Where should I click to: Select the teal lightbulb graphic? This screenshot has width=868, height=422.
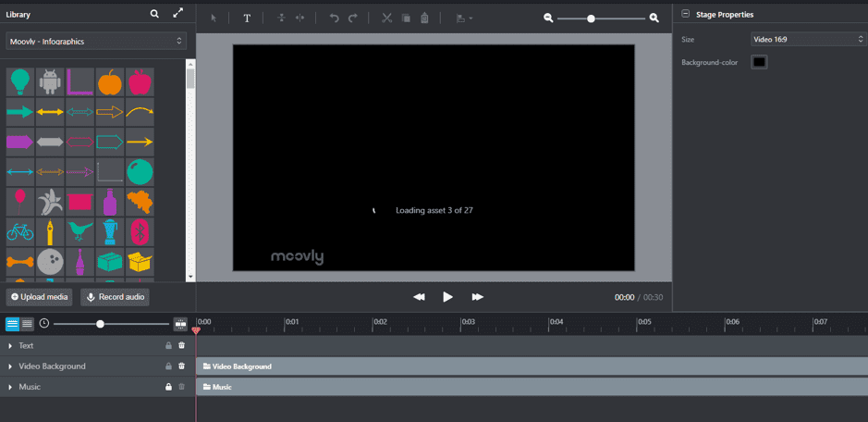[x=20, y=82]
